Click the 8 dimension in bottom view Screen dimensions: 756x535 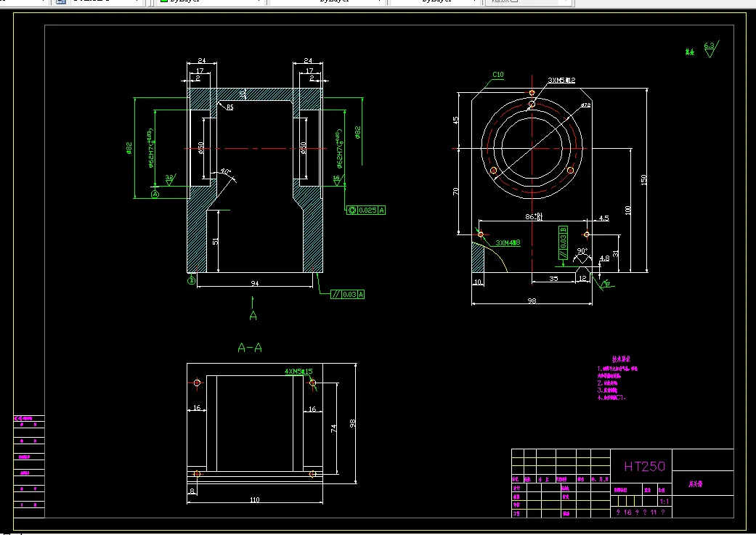coord(192,491)
